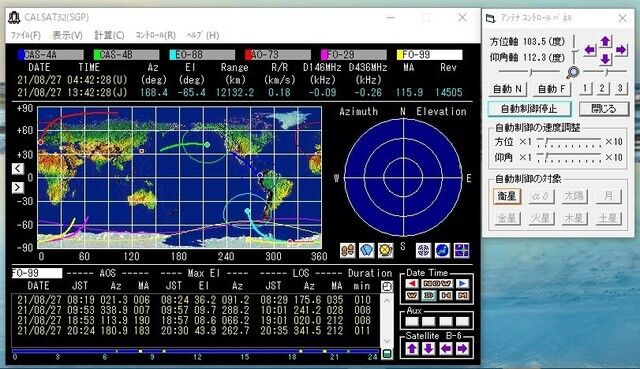Click the horizontal slider left of the magnifier
640x369 pixels.
click(529, 72)
